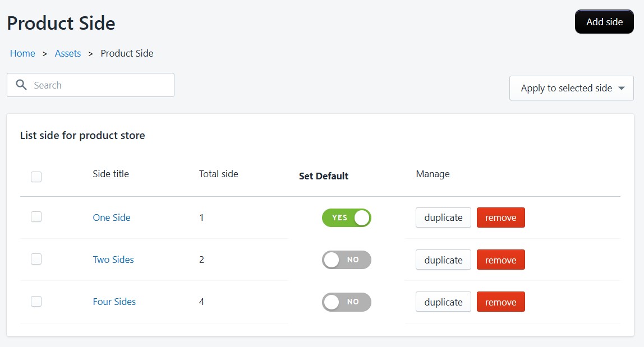Check the checkbox next to Two Sides
This screenshot has width=644, height=347.
tap(36, 259)
